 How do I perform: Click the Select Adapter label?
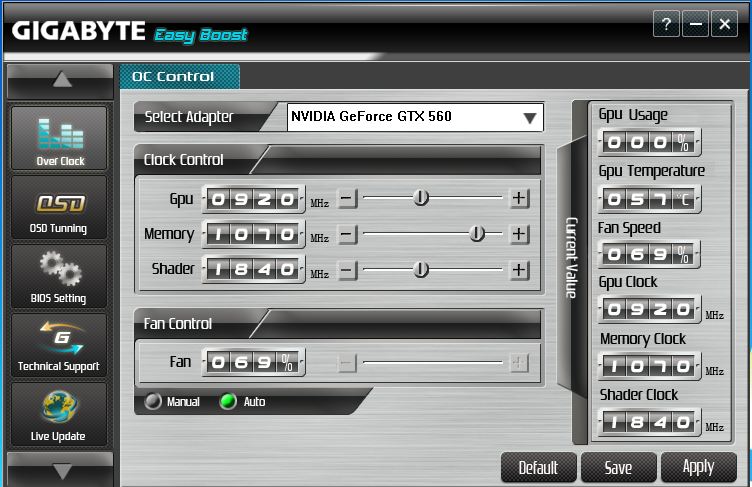(189, 117)
